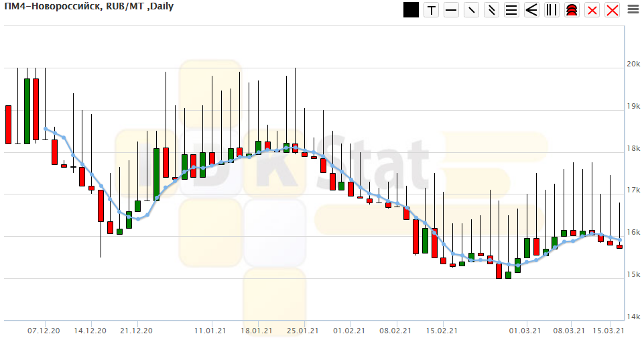Click the small red X delete button
Image resolution: width=644 pixels, height=340 pixels.
coord(592,10)
